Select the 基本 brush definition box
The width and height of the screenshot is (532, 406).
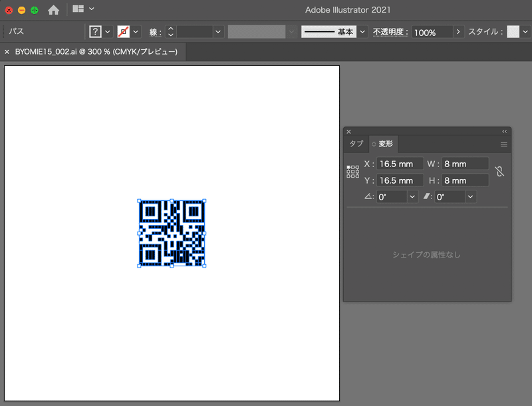[329, 32]
